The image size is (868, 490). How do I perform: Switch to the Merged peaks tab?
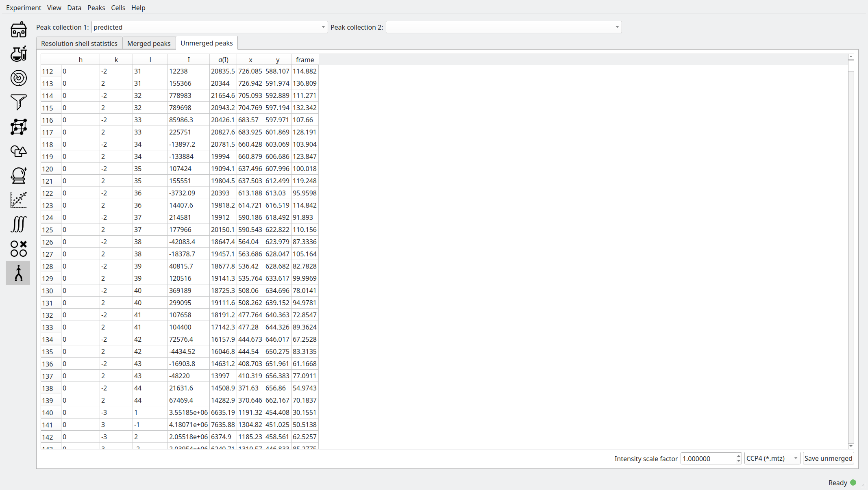149,43
